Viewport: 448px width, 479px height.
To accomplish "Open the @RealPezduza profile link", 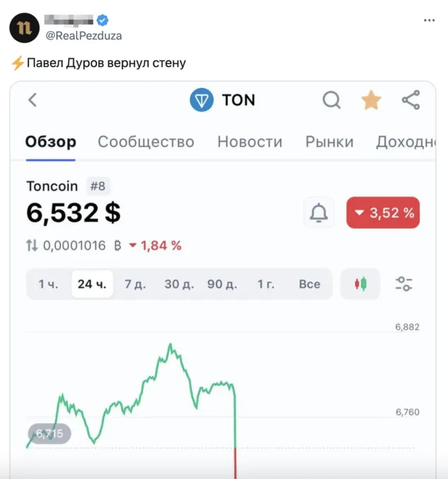I will click(84, 35).
